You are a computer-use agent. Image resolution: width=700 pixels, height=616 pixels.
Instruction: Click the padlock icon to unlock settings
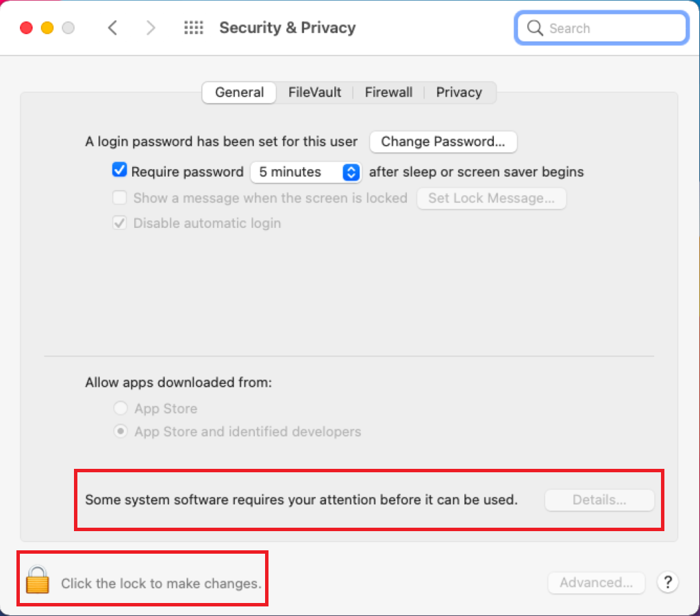[x=38, y=580]
